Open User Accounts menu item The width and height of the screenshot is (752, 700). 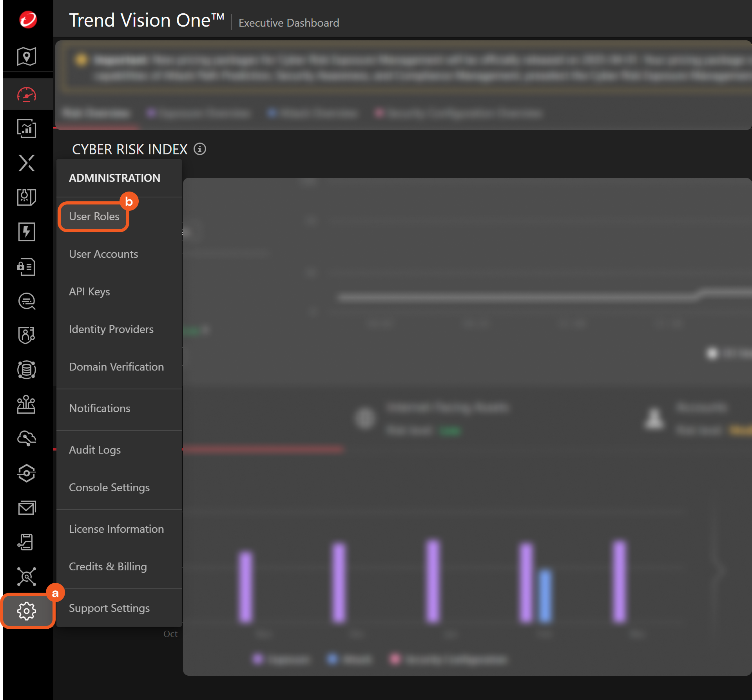pos(103,254)
